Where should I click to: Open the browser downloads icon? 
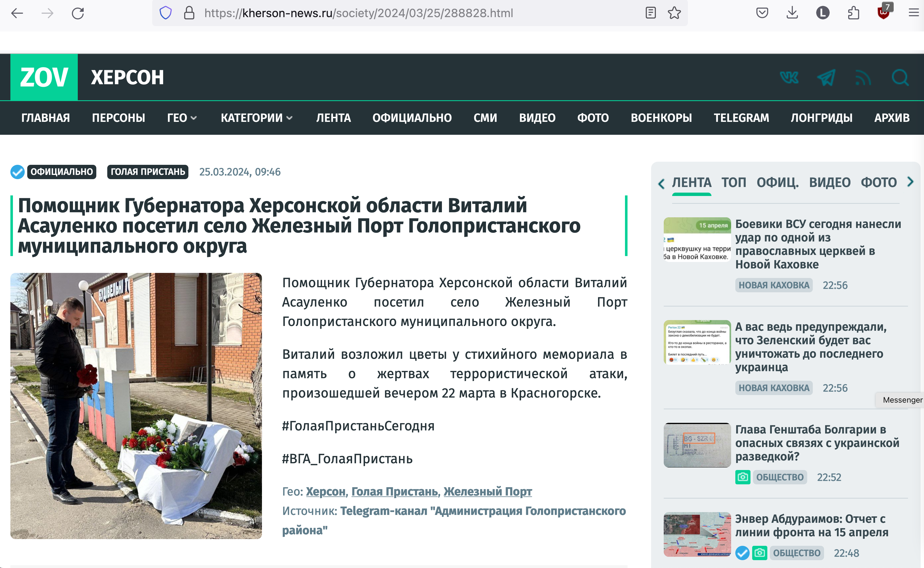(x=792, y=13)
